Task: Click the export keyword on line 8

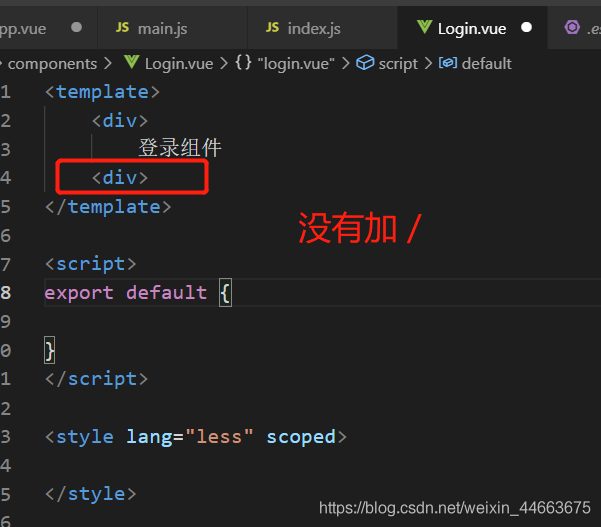Action: pyautogui.click(x=79, y=294)
